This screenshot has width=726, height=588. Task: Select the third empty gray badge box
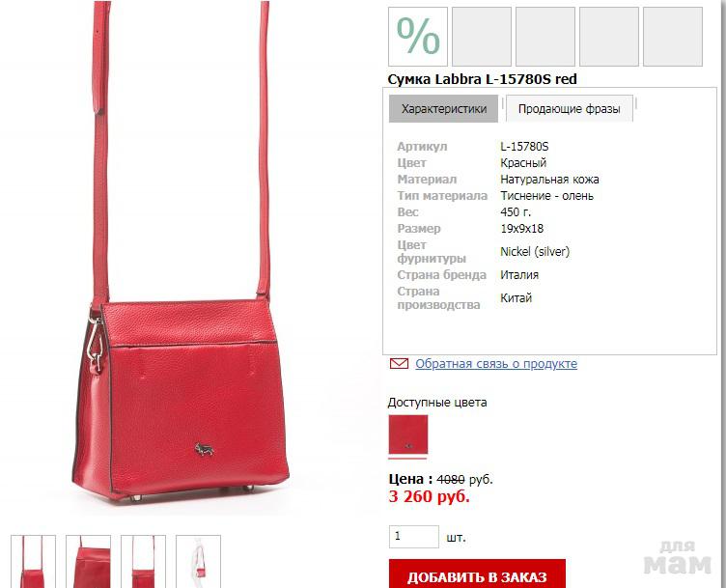point(609,36)
